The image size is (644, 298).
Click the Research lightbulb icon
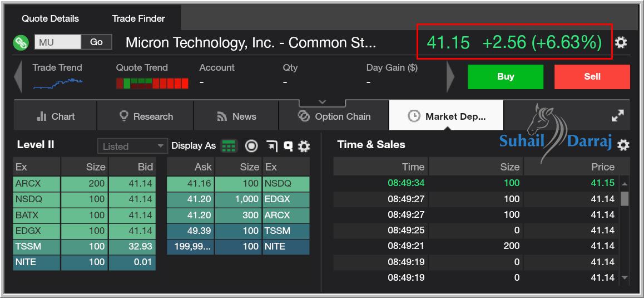coord(123,116)
